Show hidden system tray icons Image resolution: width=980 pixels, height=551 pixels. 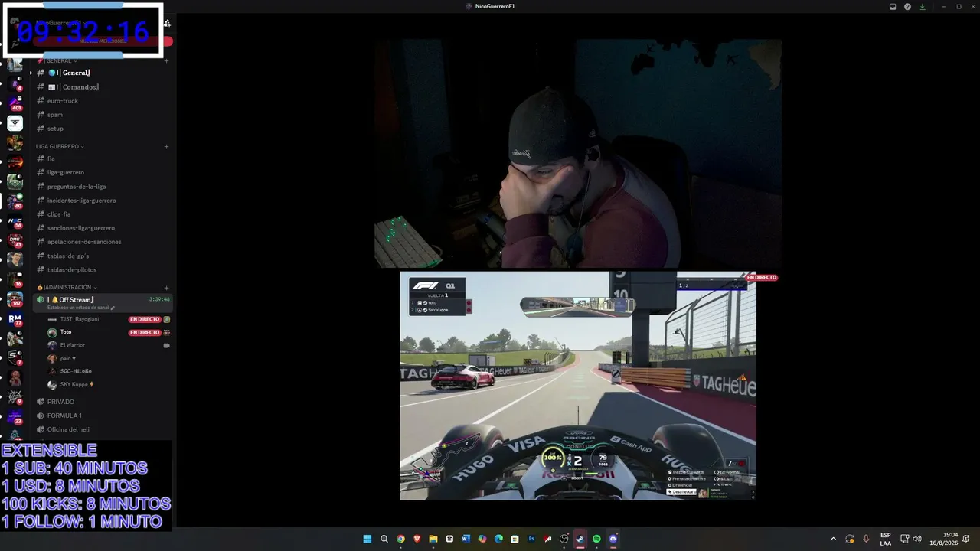coord(833,539)
